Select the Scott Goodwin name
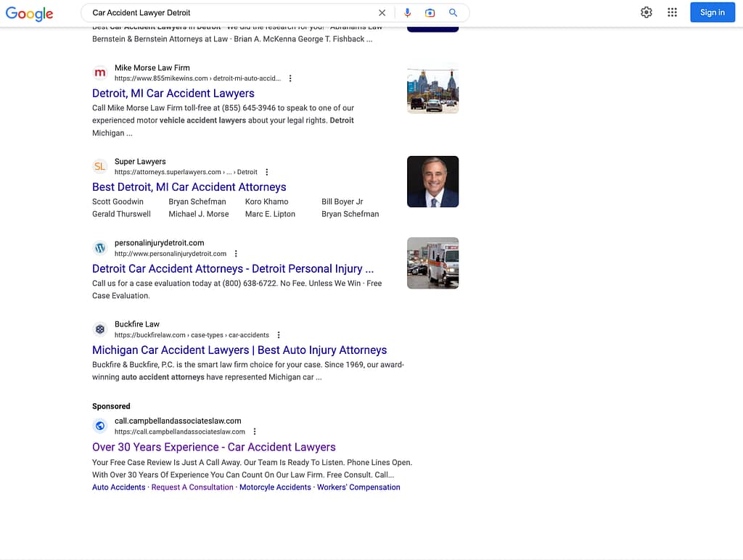Image resolution: width=743 pixels, height=560 pixels. click(x=118, y=202)
